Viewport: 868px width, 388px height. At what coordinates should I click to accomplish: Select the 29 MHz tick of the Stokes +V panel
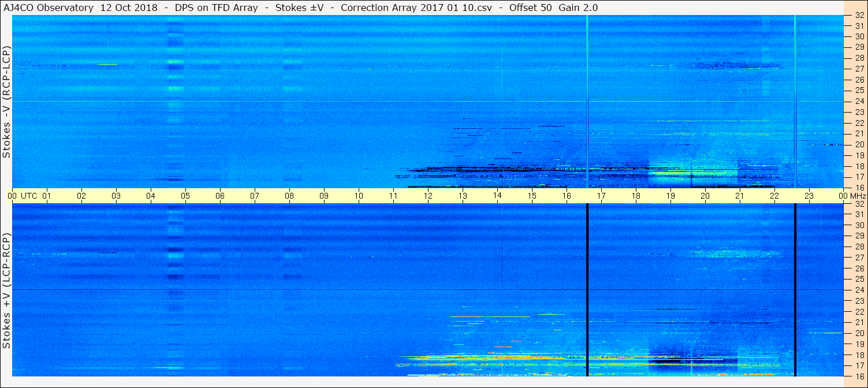(x=859, y=236)
